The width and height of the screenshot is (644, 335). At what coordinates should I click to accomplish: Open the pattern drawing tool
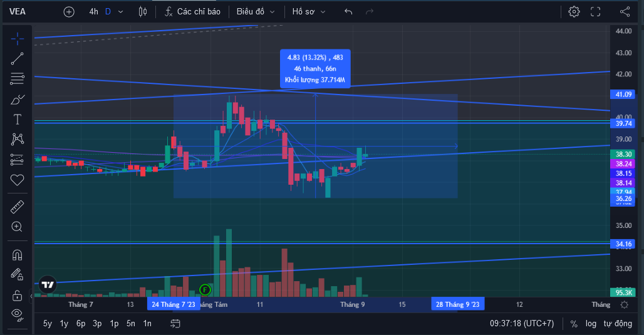click(x=18, y=139)
